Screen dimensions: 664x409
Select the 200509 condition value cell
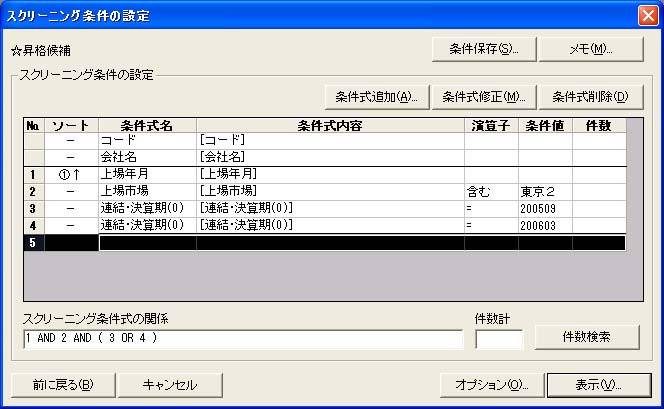point(545,208)
